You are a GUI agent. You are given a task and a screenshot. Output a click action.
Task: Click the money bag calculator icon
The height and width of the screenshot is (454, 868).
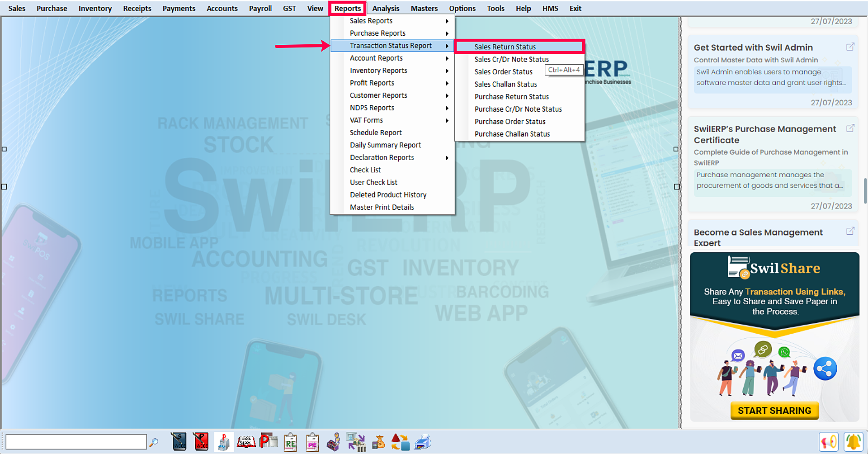378,442
